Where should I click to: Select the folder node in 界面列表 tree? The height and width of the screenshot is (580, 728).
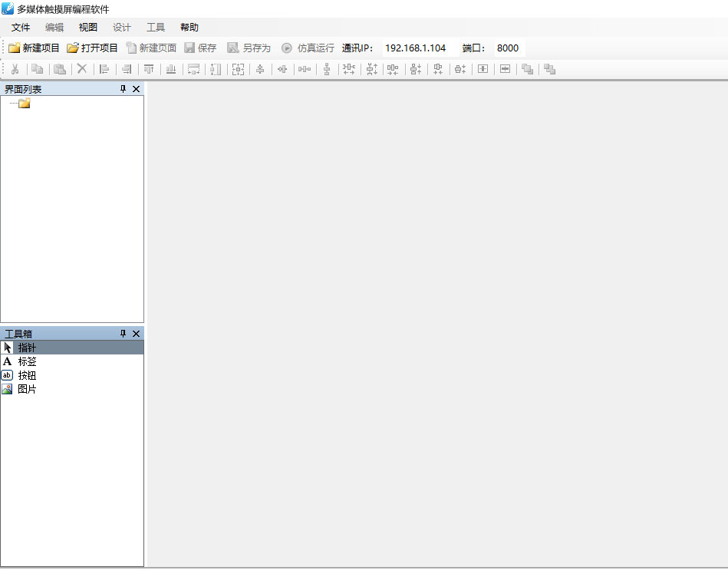(24, 104)
